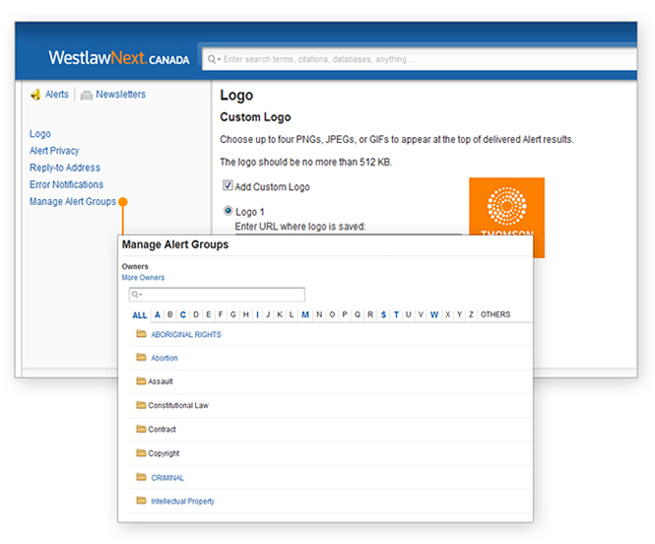The height and width of the screenshot is (544, 655).
Task: Click the Constitutional Law folder icon
Action: click(x=141, y=405)
